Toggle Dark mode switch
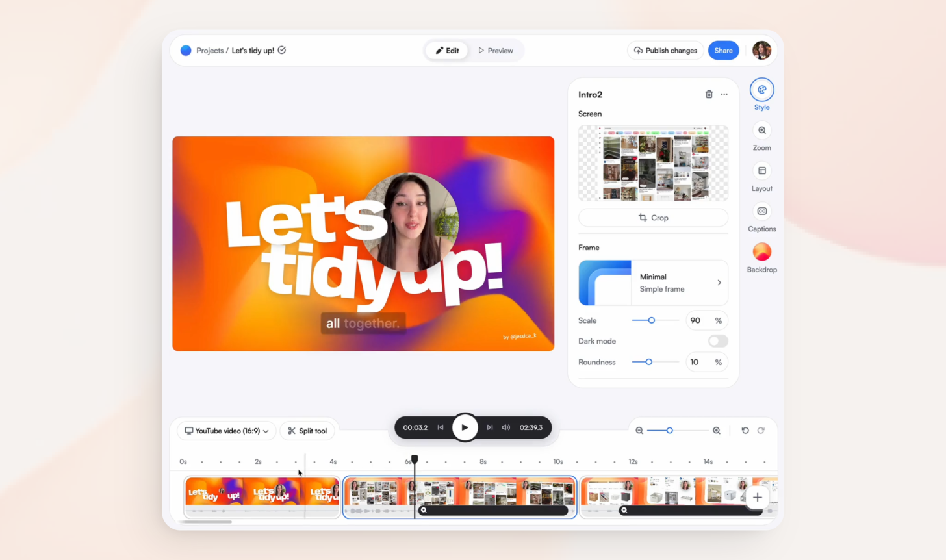 click(x=718, y=341)
